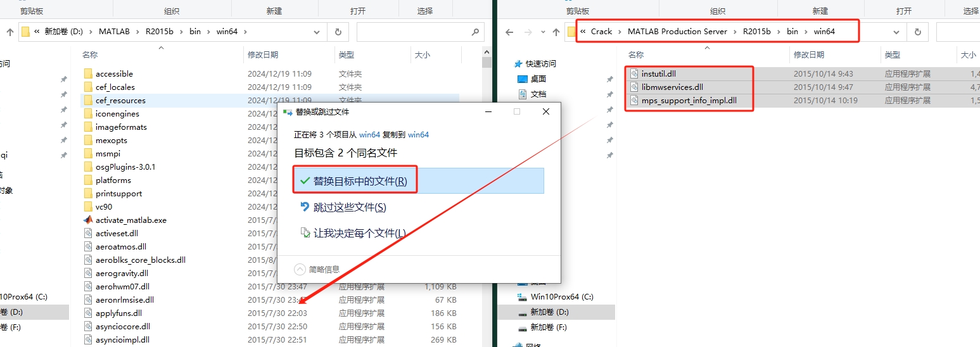
Task: Click source win64 link in the dialog
Action: pyautogui.click(x=369, y=135)
